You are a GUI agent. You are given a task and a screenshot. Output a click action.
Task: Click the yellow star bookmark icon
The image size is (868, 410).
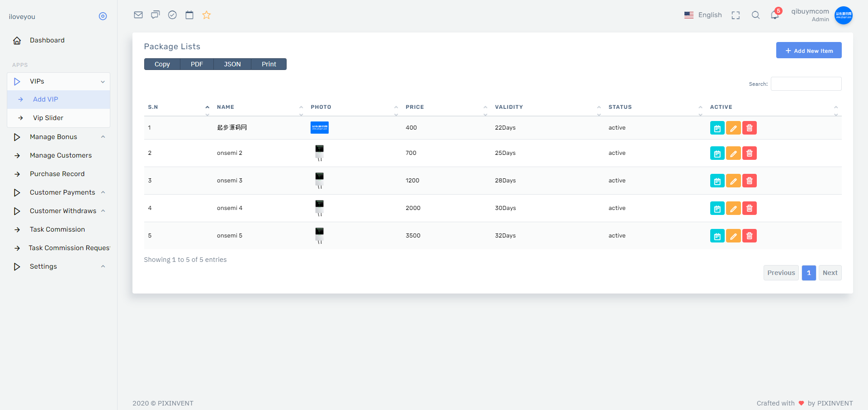207,15
